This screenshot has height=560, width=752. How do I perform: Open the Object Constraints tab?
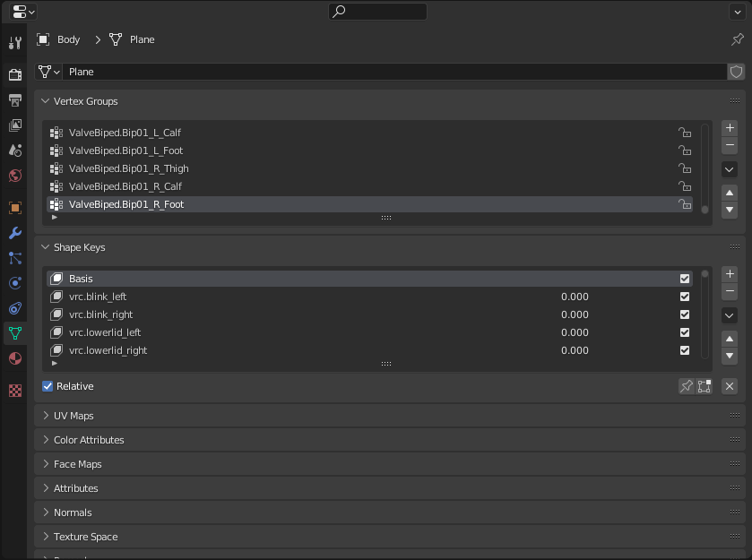(x=15, y=308)
